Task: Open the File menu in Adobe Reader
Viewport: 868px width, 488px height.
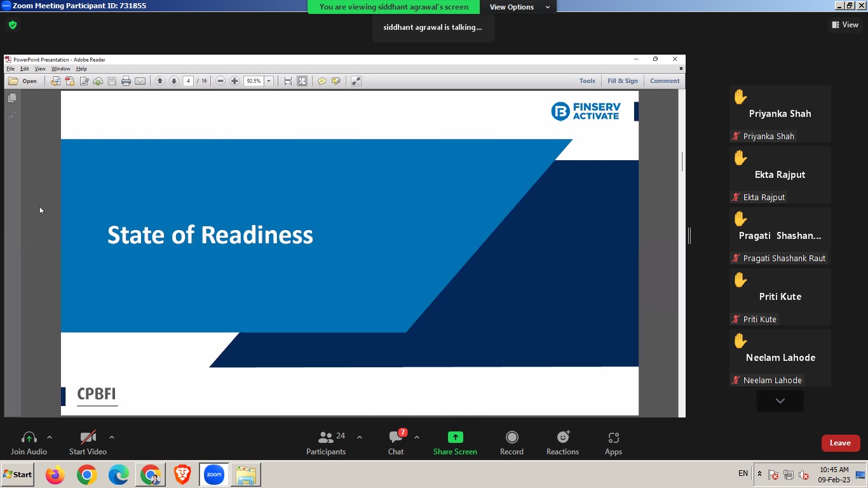Action: tap(11, 69)
